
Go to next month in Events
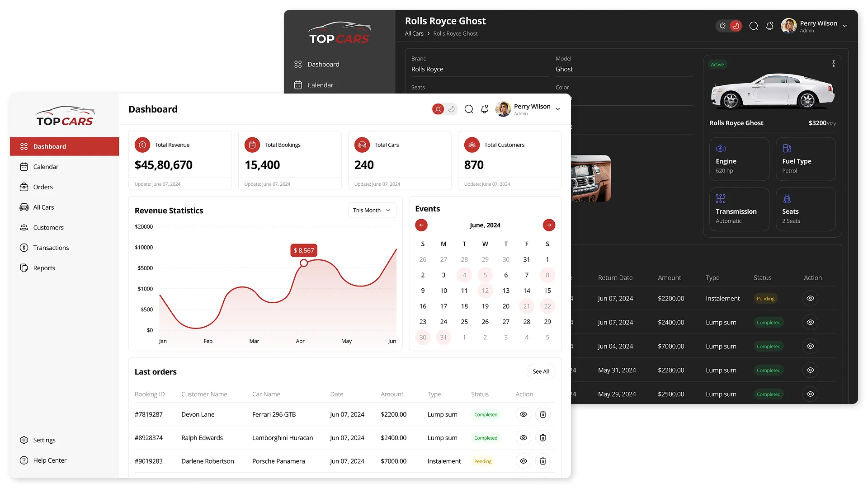coord(549,225)
